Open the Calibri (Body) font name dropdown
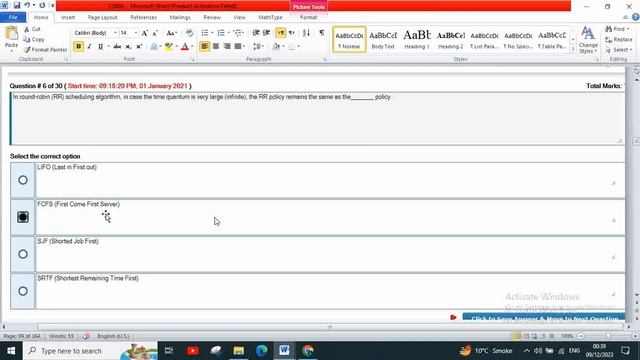Screen dimensions: 640x360 [115, 33]
